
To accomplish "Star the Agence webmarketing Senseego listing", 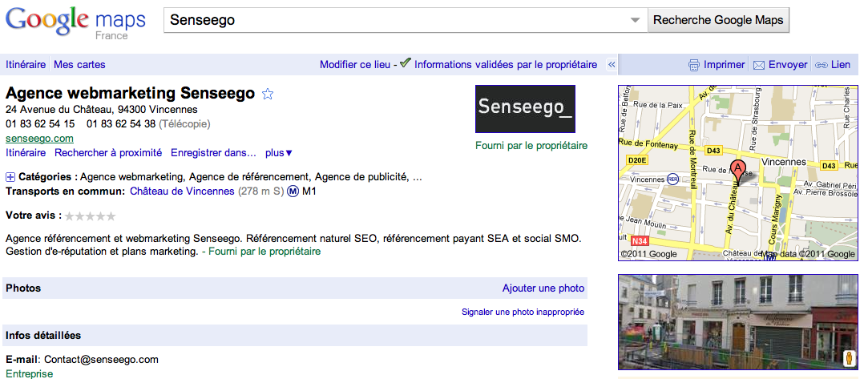I will 268,94.
